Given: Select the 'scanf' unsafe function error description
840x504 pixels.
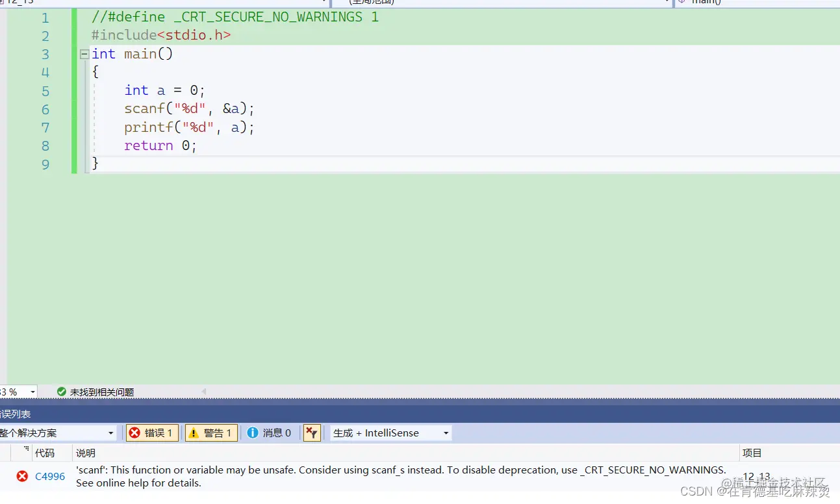Looking at the screenshot, I should point(401,476).
